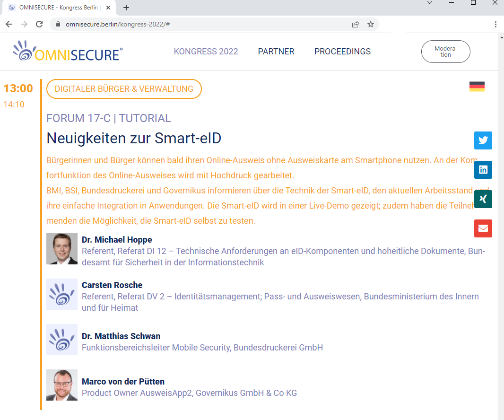The width and height of the screenshot is (504, 420).
Task: Share the session by email icon
Action: click(x=483, y=228)
